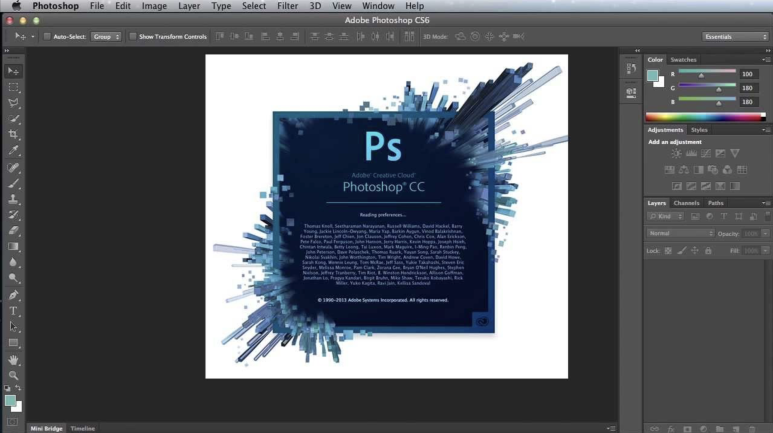Open the Move tool preset picker
This screenshot has height=433, width=773.
point(33,36)
